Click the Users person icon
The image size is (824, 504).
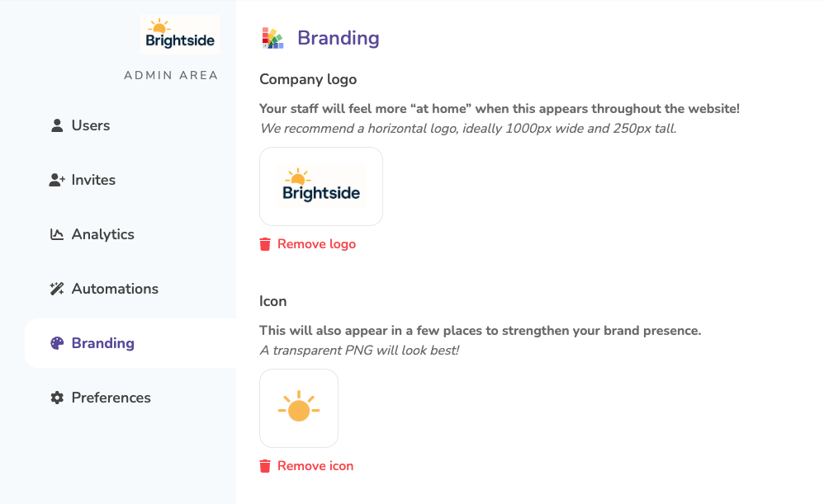pos(57,125)
